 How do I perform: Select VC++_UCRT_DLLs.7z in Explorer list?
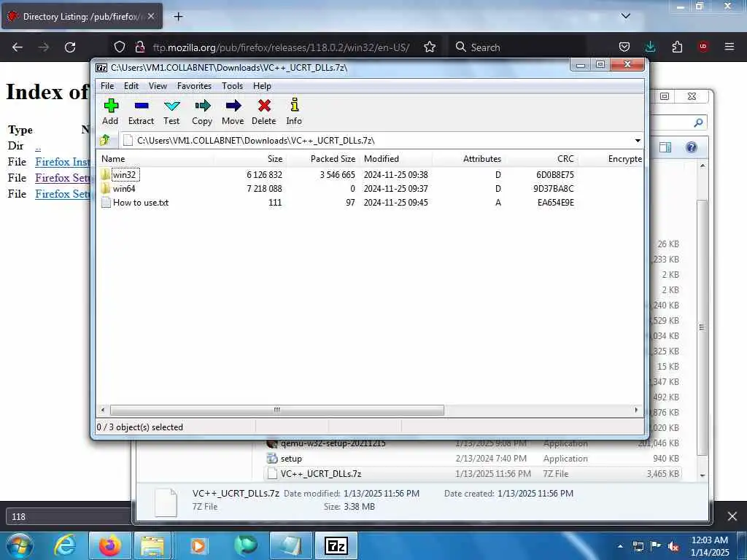coord(472,474)
